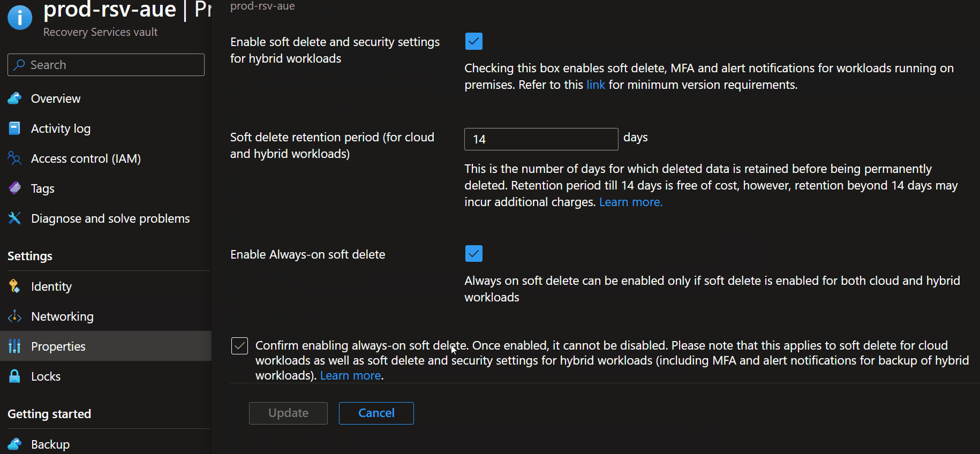The height and width of the screenshot is (454, 980).
Task: Click the Identity key icon
Action: (15, 286)
